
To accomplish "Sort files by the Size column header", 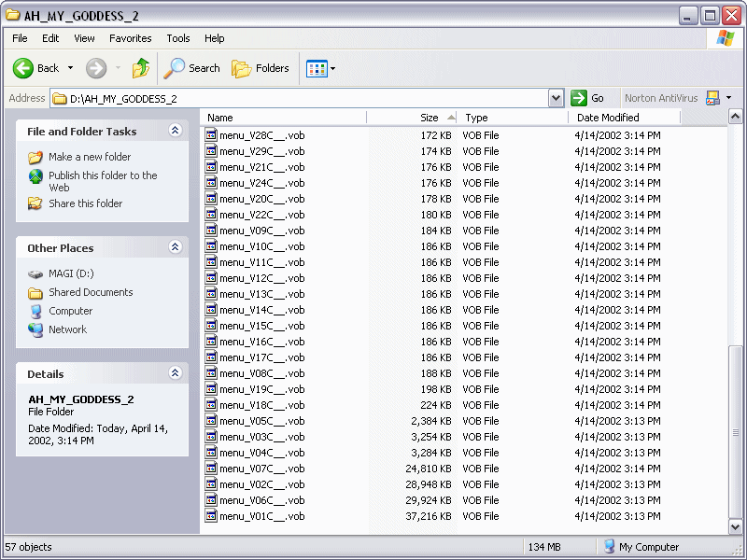I will pyautogui.click(x=430, y=118).
